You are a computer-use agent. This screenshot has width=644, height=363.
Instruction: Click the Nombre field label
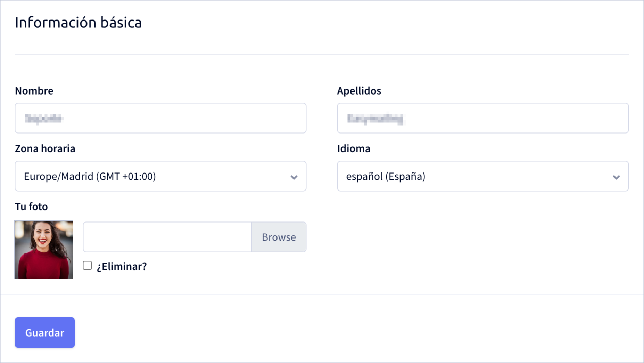pyautogui.click(x=34, y=91)
